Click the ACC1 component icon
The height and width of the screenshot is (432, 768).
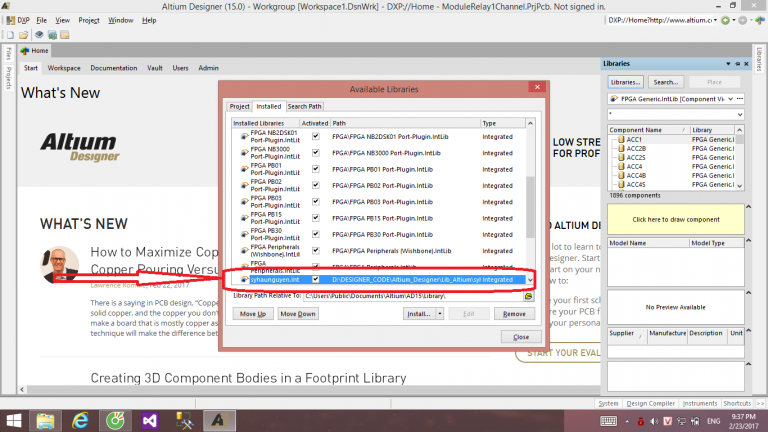621,140
